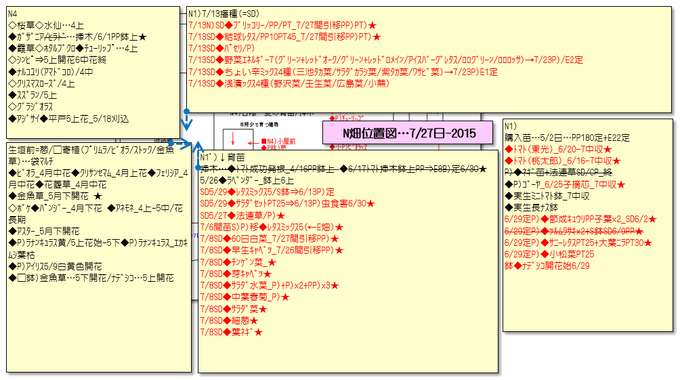Click the line starting '7/8SD◆ｻﾗﾀﾞ水菜'

(269, 286)
